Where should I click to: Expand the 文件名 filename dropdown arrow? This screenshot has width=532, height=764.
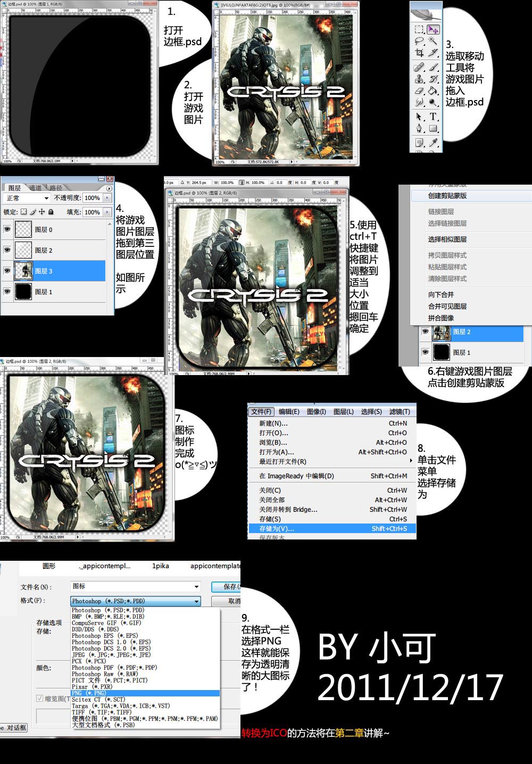[197, 587]
